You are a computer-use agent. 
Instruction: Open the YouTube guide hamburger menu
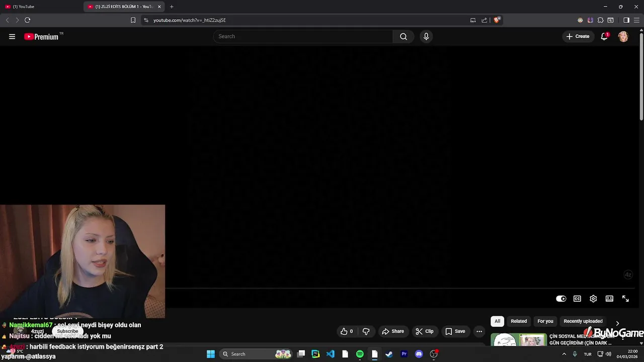pos(12,37)
